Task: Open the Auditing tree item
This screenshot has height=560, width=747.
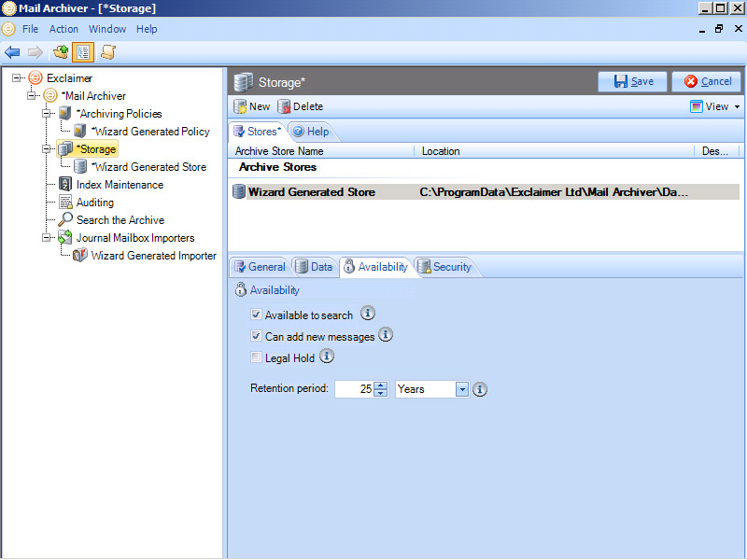Action: tap(95, 203)
